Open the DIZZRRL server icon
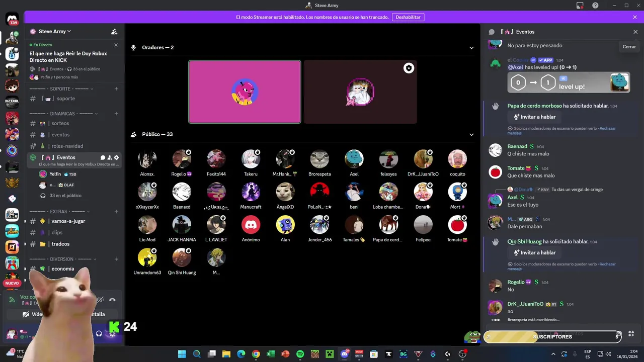The image size is (644, 362). click(12, 102)
